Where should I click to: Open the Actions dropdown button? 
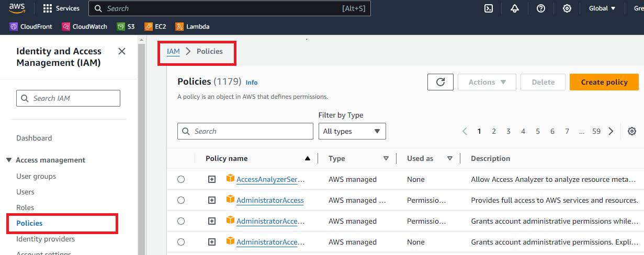click(x=487, y=82)
